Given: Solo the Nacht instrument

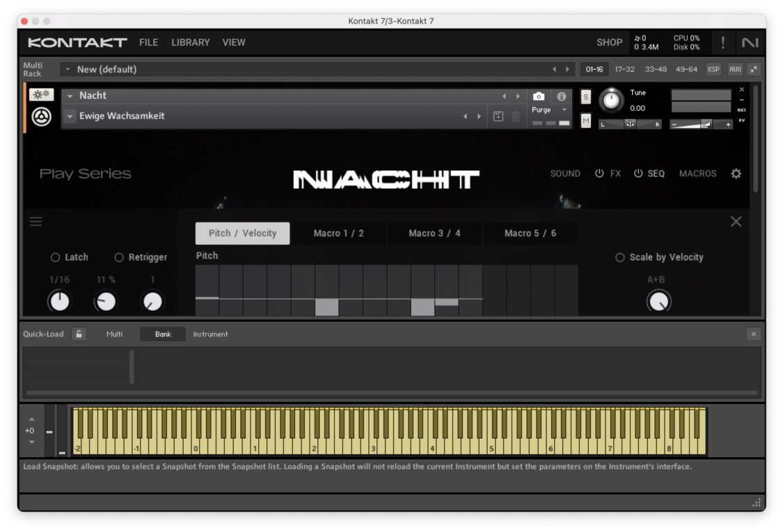Looking at the screenshot, I should pos(584,97).
